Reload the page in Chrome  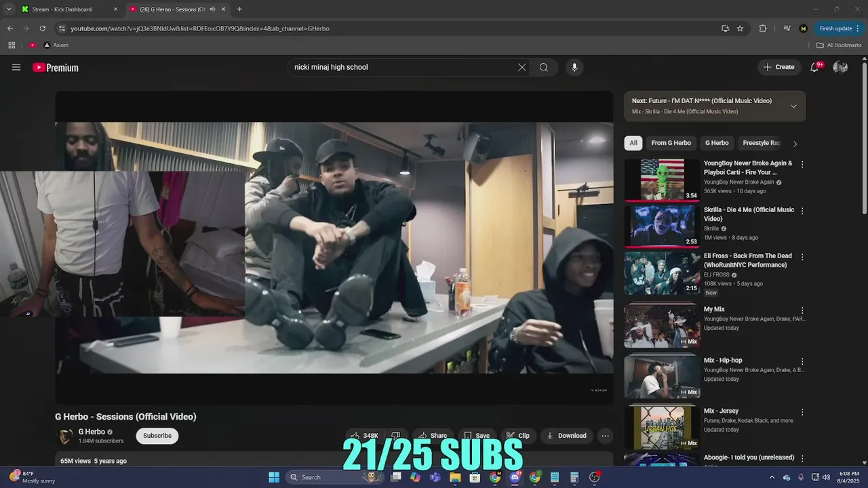(x=42, y=28)
